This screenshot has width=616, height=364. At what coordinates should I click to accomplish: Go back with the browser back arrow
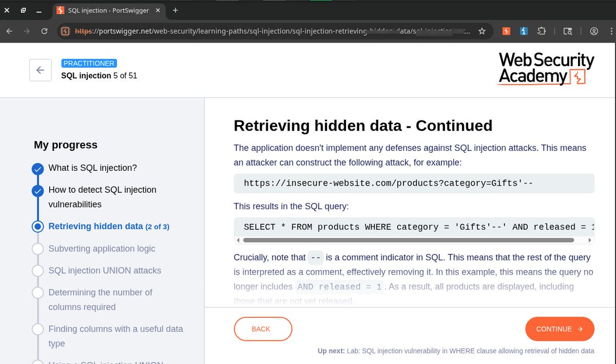pyautogui.click(x=9, y=31)
